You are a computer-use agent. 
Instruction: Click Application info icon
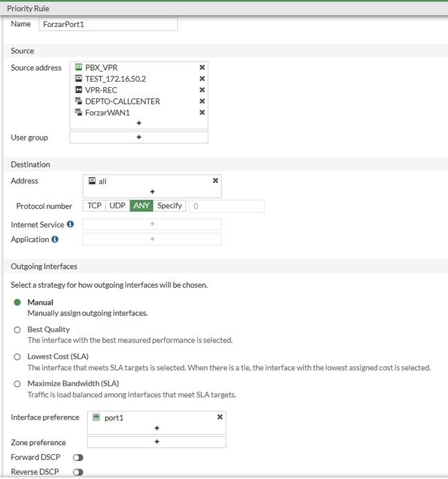tap(55, 239)
